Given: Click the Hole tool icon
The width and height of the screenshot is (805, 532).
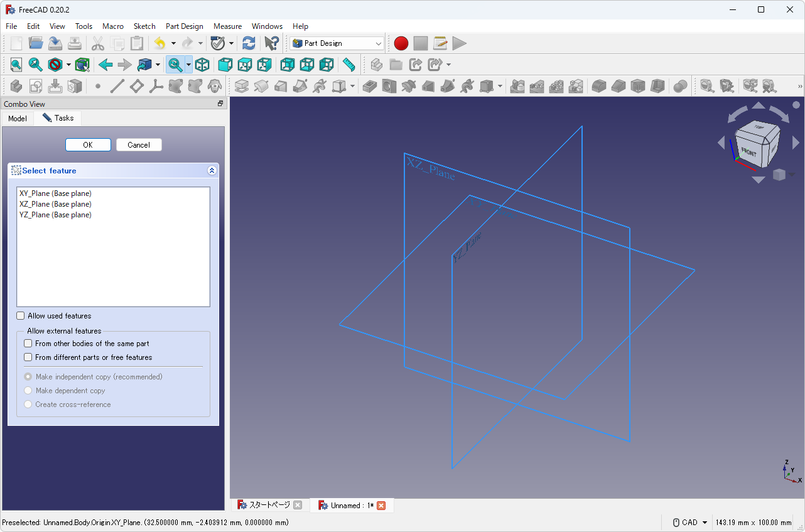Looking at the screenshot, I should [x=389, y=86].
